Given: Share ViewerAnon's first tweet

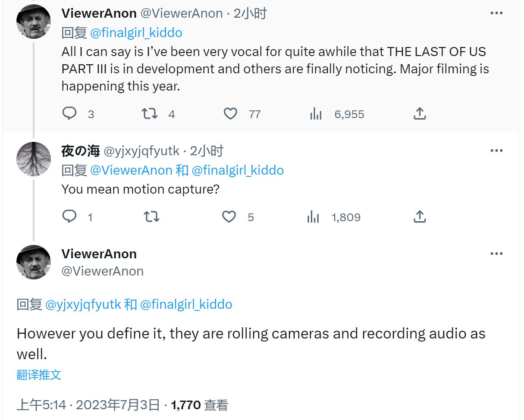Looking at the screenshot, I should coord(420,114).
